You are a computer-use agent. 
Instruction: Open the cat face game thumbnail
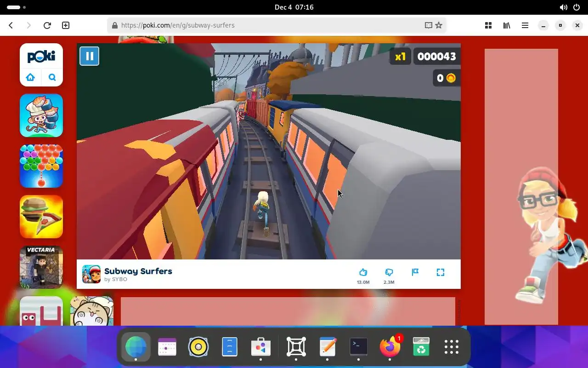pyautogui.click(x=92, y=311)
